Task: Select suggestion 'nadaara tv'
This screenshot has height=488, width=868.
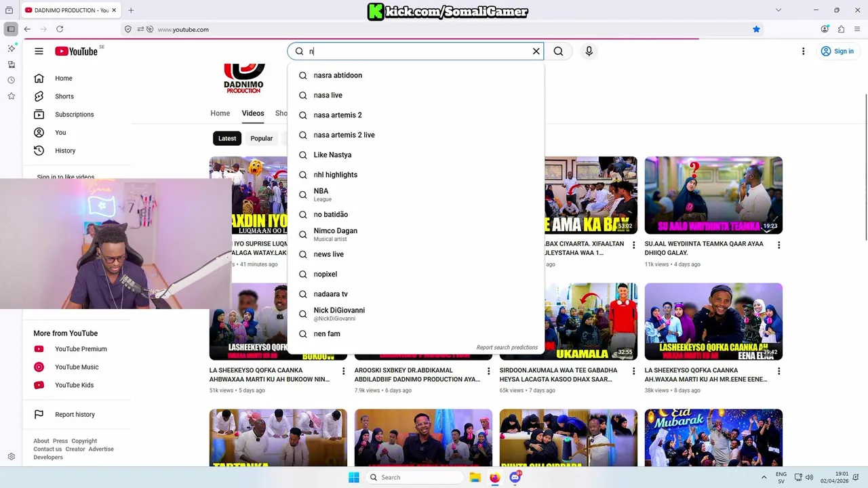Action: [415, 294]
